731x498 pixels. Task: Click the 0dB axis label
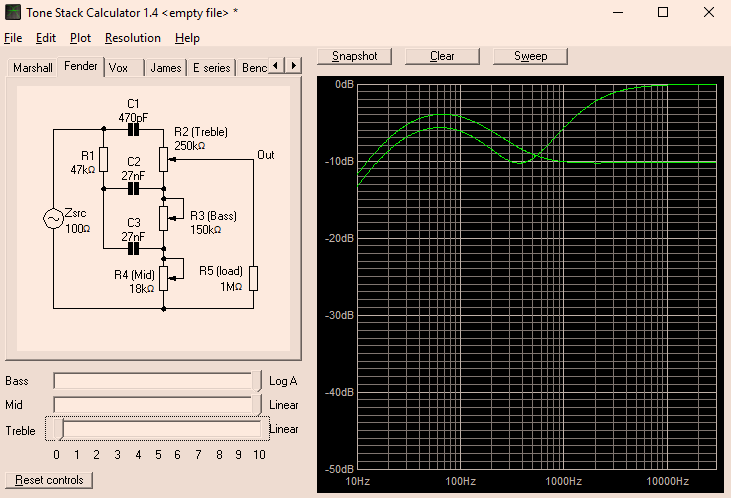click(x=345, y=84)
